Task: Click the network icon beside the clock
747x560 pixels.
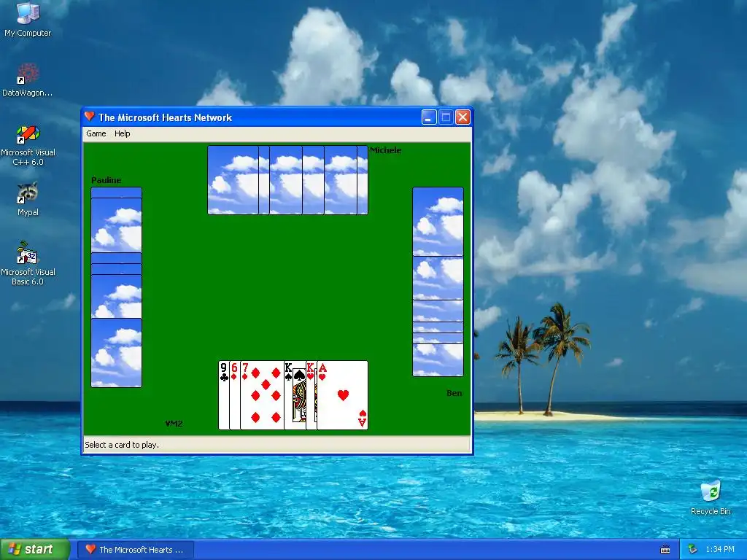Action: 693,550
